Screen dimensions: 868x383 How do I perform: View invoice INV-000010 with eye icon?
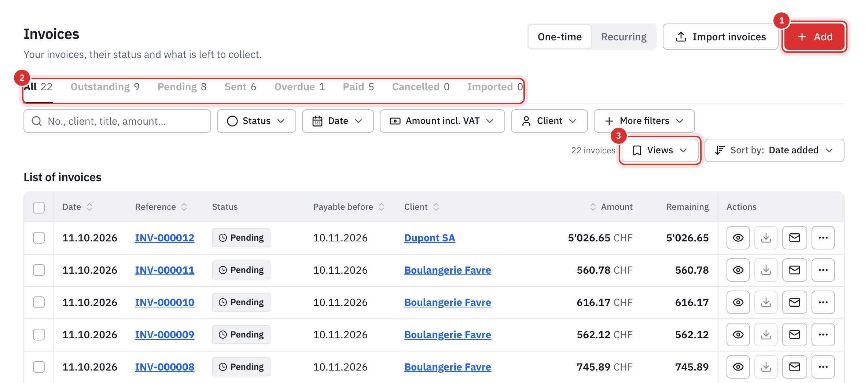(738, 302)
